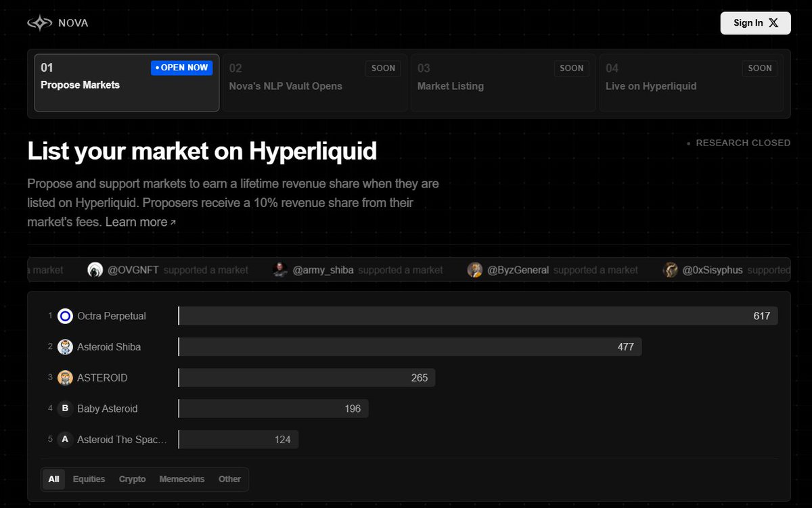Select the Nova's NLP Vault Opens step
The height and width of the screenshot is (508, 812).
click(315, 83)
